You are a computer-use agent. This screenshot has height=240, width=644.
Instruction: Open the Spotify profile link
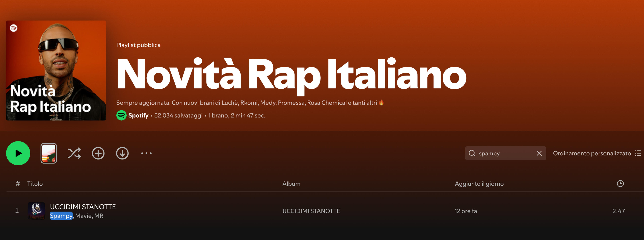point(138,115)
